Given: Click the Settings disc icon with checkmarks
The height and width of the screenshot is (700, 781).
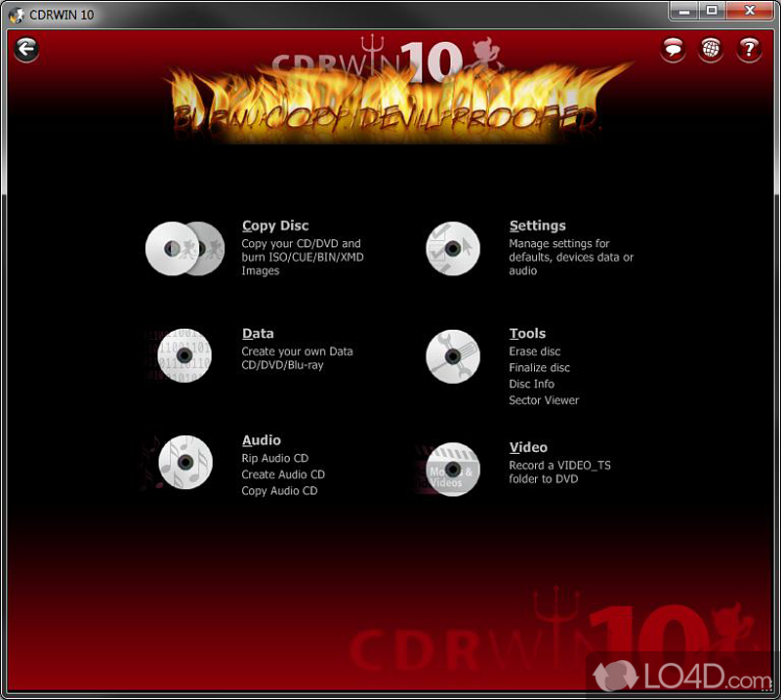Looking at the screenshot, I should pyautogui.click(x=453, y=249).
